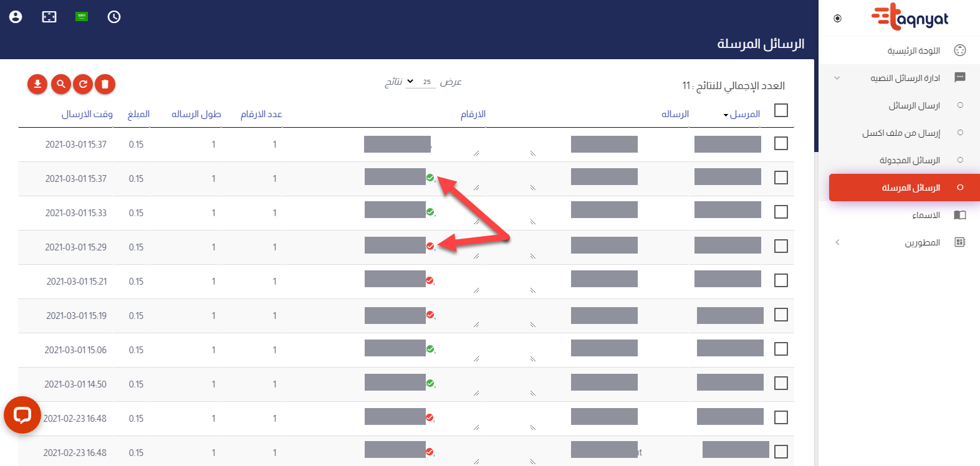Collapse the ادارة الرسائل النصيه section chevron

click(837, 78)
